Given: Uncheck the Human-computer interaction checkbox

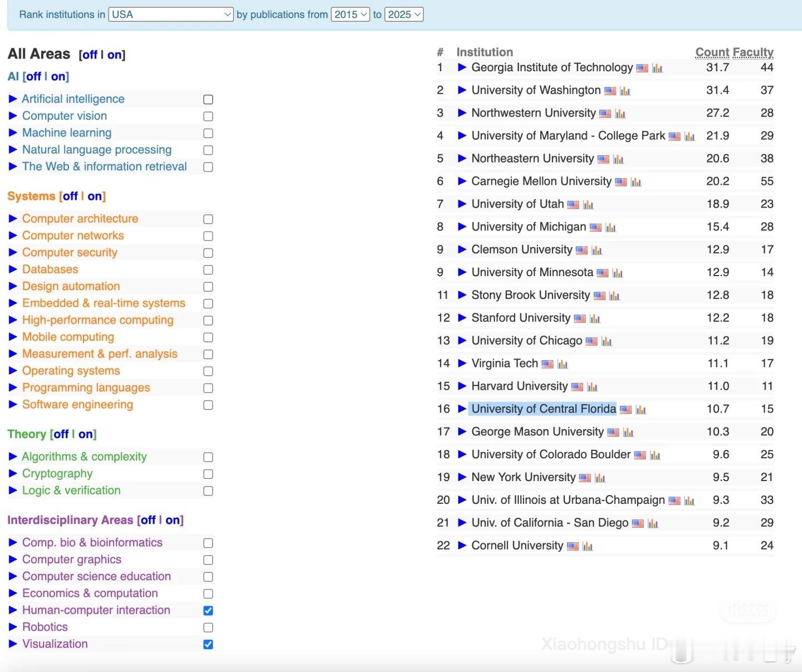Looking at the screenshot, I should (x=208, y=611).
